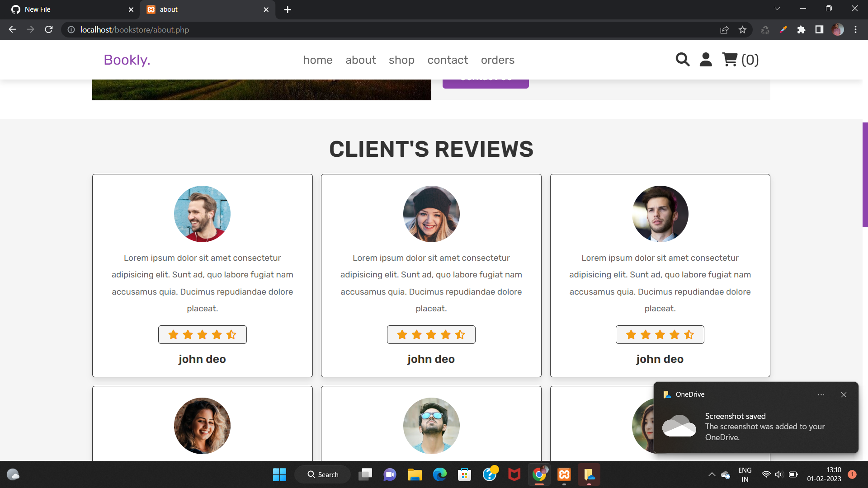The image size is (868, 488).
Task: Open the volume speaker icon
Action: (x=778, y=474)
